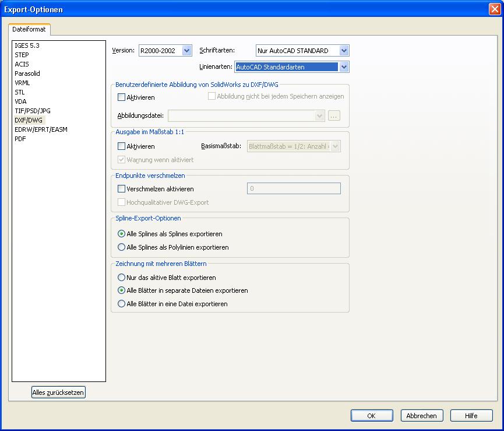Click the Endpunkte verschmelzen value field

pyautogui.click(x=294, y=188)
